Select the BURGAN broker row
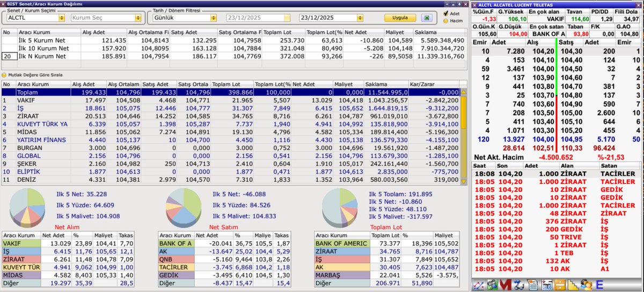Viewport: 644px width, 292px height. 231,148
